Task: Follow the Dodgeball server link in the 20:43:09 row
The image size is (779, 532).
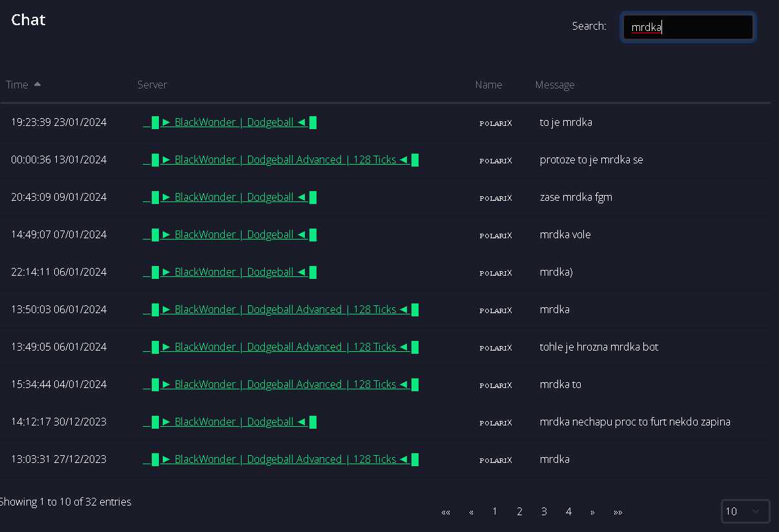Action: pos(229,198)
